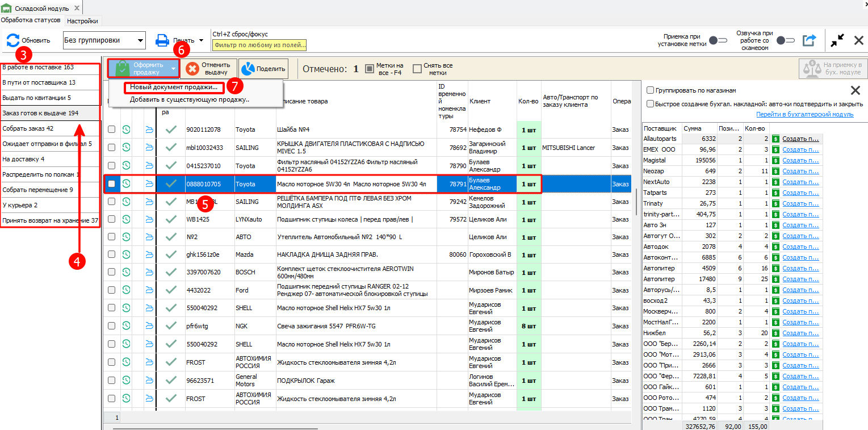Click the collapse arrows icon at top right

pyautogui.click(x=837, y=40)
